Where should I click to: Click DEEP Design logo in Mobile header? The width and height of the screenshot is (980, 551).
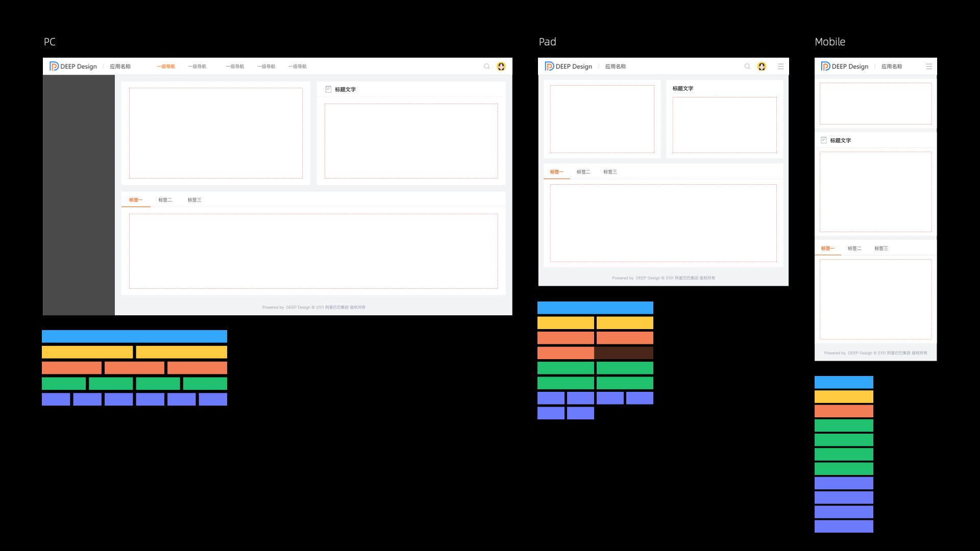(x=844, y=66)
